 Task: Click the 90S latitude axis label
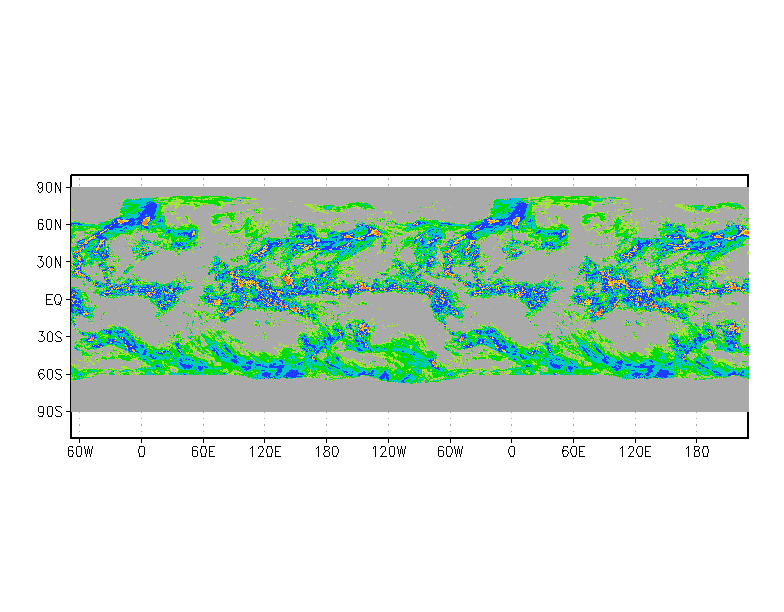[50, 412]
